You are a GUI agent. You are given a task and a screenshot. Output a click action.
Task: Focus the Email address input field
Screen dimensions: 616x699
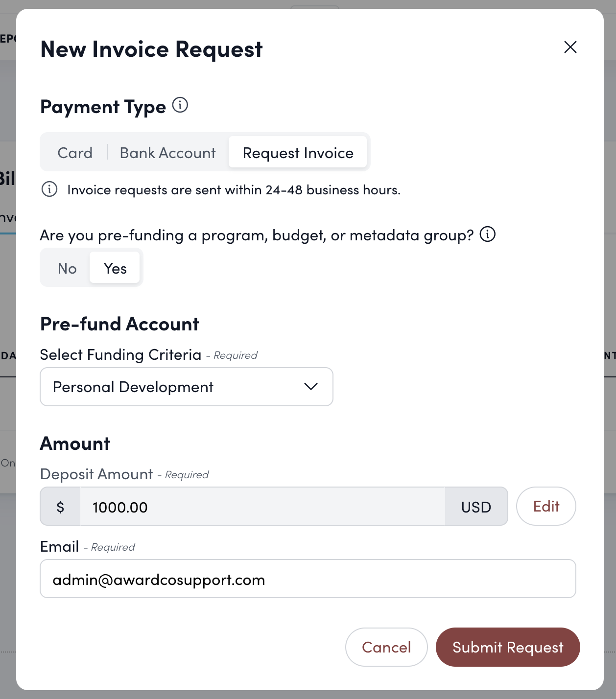(308, 579)
